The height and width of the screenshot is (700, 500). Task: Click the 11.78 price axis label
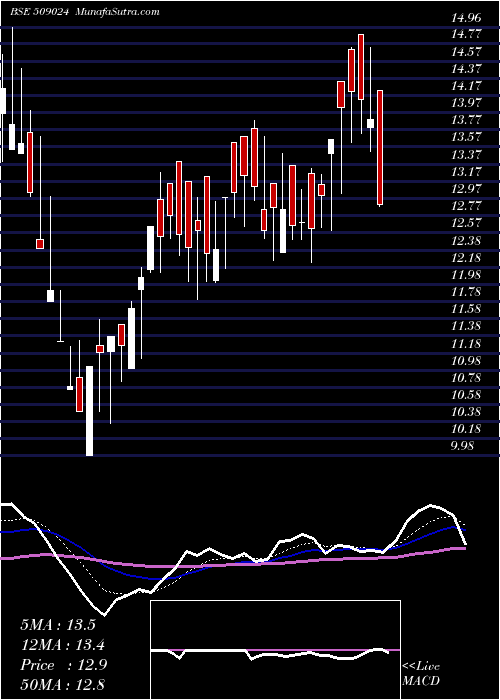coord(466,292)
